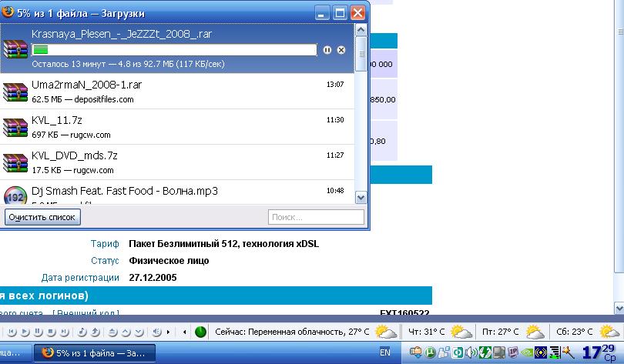
Task: Open uTorrent tray icon
Action: click(x=430, y=352)
